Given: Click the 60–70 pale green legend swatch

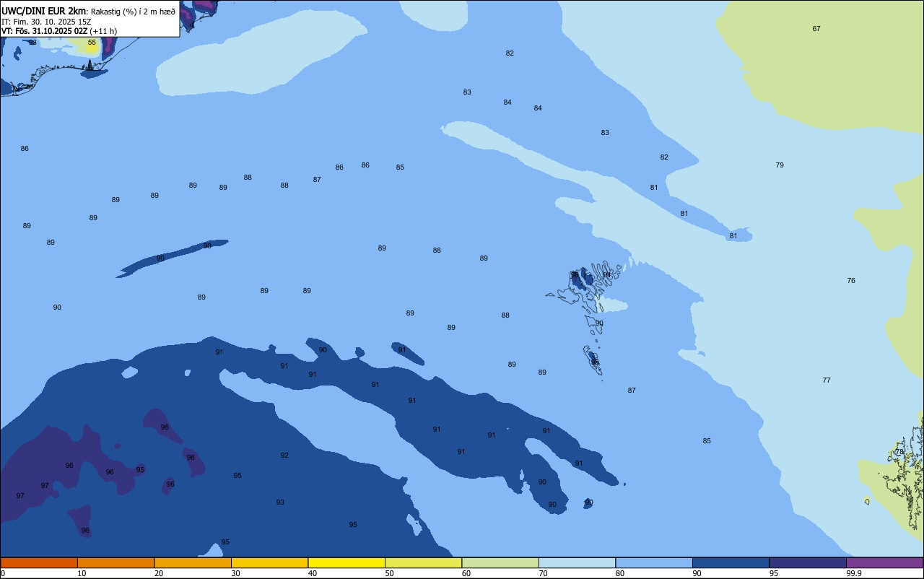Looking at the screenshot, I should pyautogui.click(x=500, y=562).
